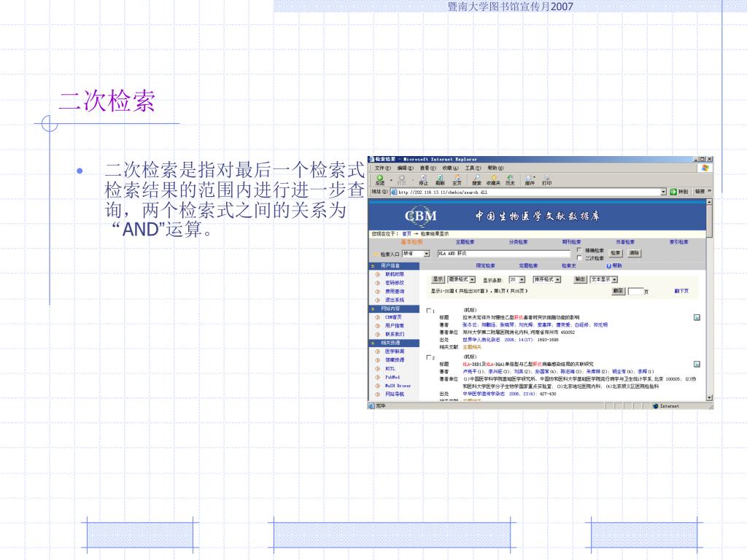Click the Windows flag logo in IE

click(x=705, y=168)
